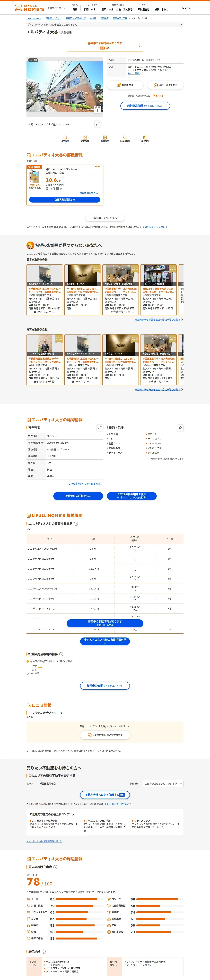Viewport: 210px width, 980px height.
Task: Click the 地図を見る map button
Action: pyautogui.click(x=125, y=85)
